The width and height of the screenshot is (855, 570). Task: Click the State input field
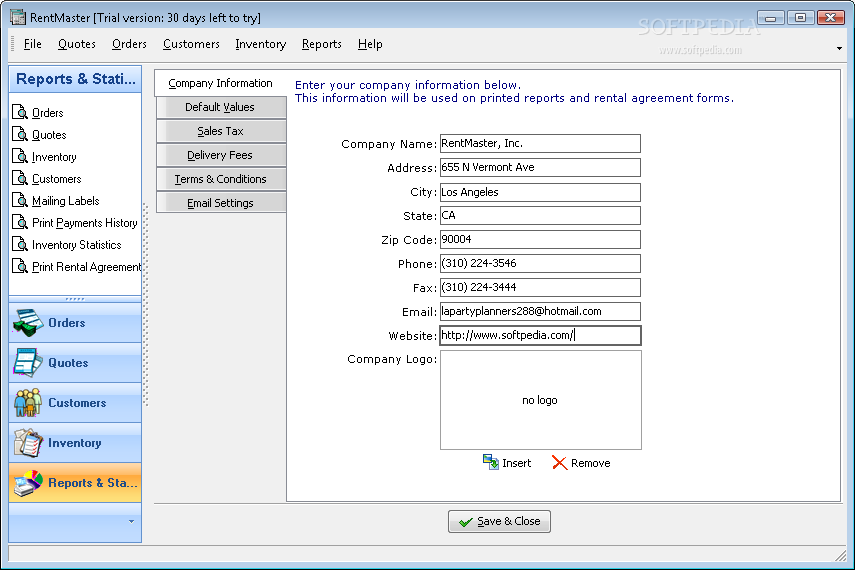click(x=540, y=215)
